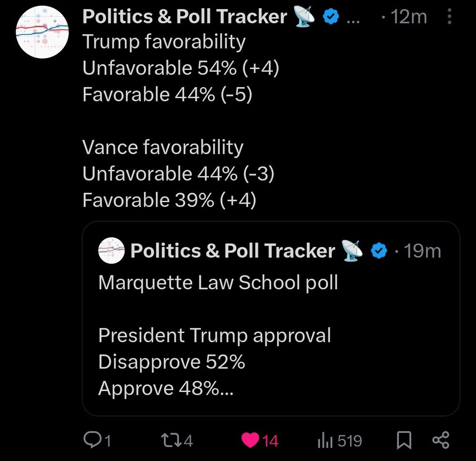The width and height of the screenshot is (476, 461).
Task: Toggle the bookmark on this post
Action: point(404,441)
